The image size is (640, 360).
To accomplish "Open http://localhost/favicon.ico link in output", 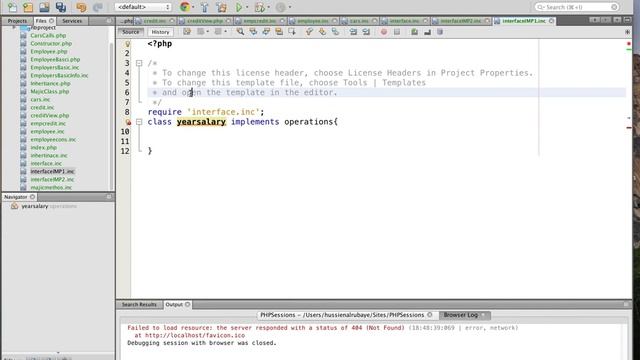I will pyautogui.click(x=195, y=335).
